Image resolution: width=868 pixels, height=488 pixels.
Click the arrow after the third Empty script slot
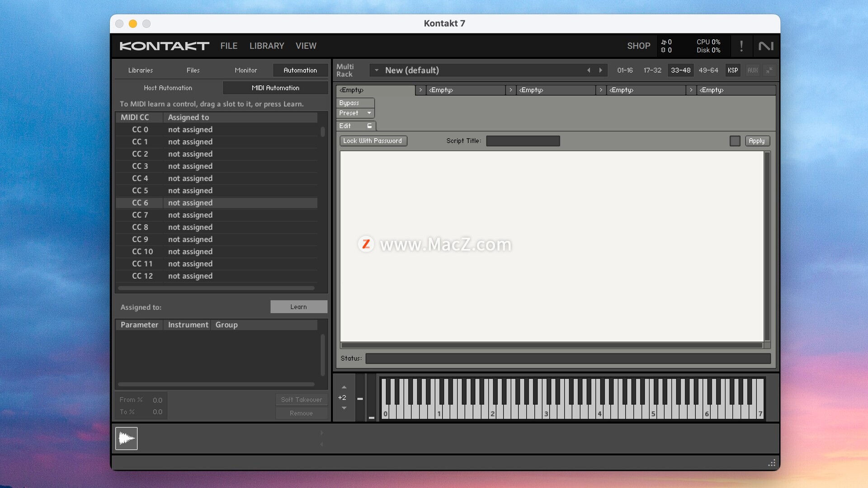tap(600, 90)
